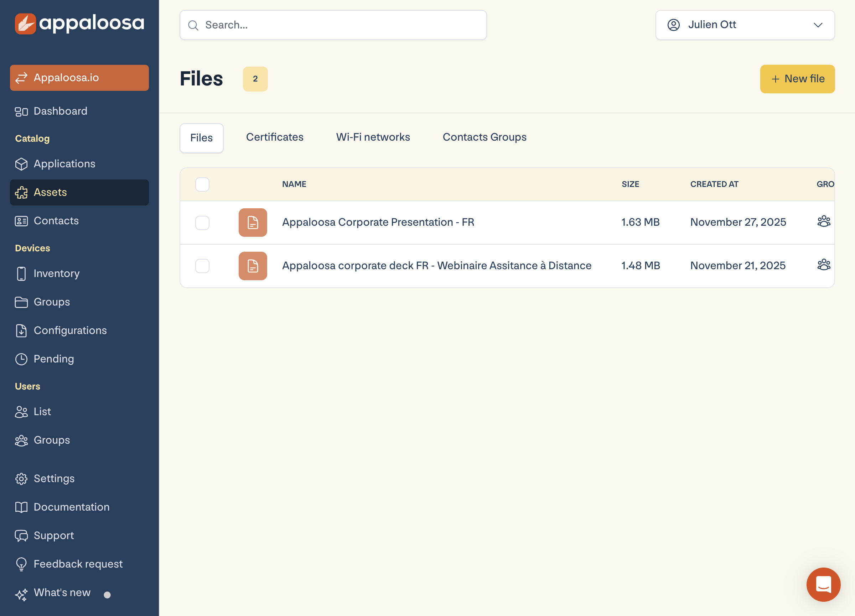This screenshot has width=855, height=616.
Task: Open the Inventory menu label in sidebar
Action: tap(57, 273)
